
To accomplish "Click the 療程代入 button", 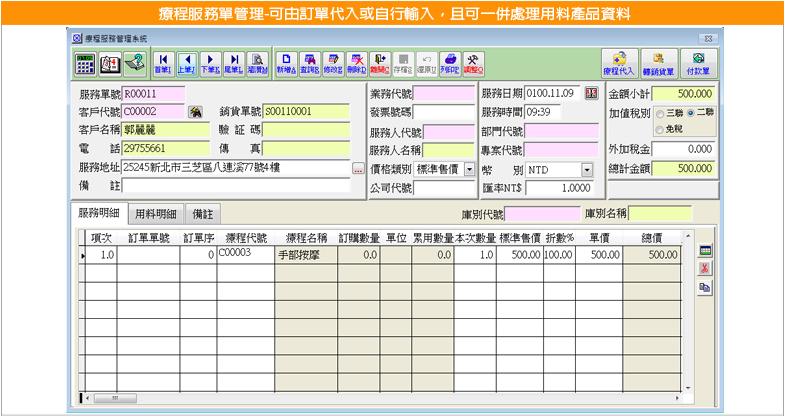I will point(620,63).
